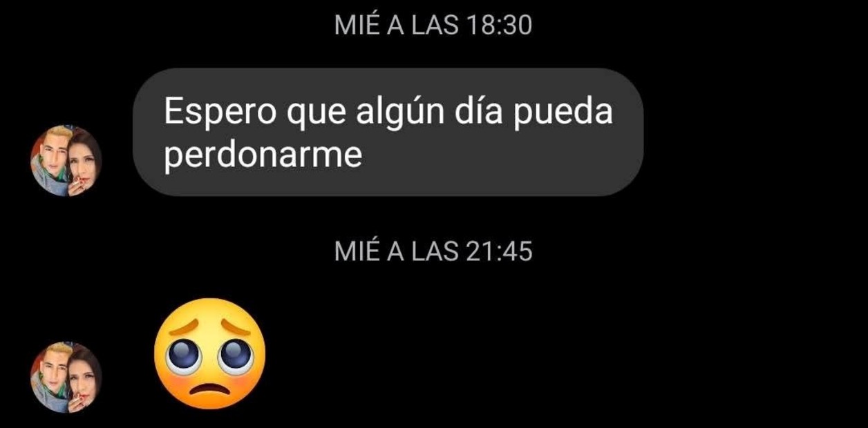Open the profile picture beside the text message

pos(66,161)
